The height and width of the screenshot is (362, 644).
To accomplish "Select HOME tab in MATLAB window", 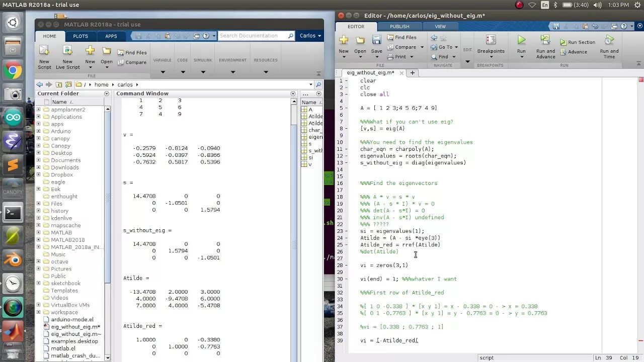I will (x=49, y=36).
